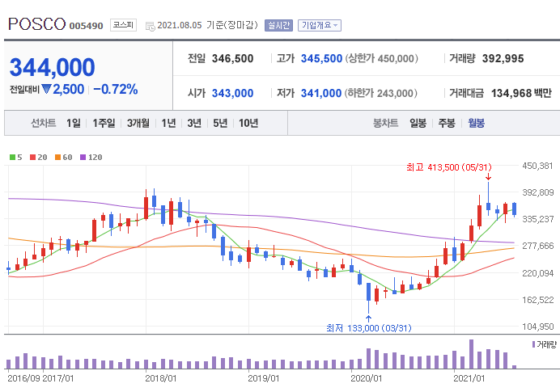Click the purple 거래량 volume legend marker
This screenshot has height=392, width=560.
[x=533, y=344]
